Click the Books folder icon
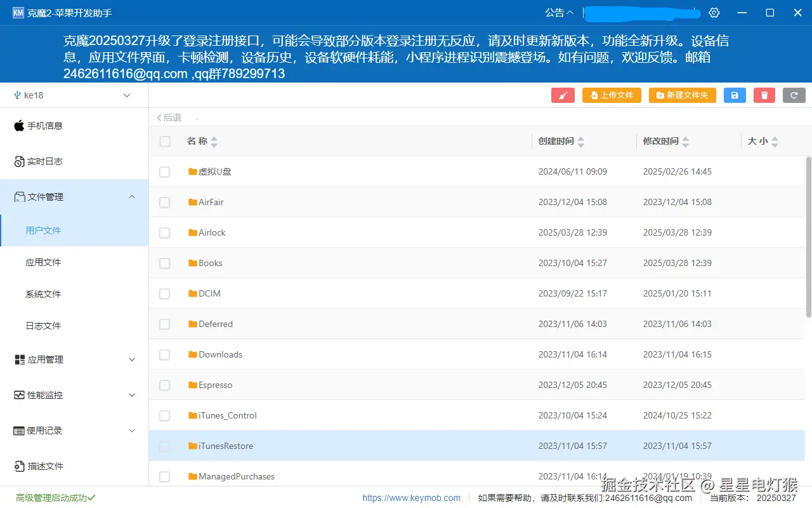Viewport: 812px width, 508px height. [193, 263]
